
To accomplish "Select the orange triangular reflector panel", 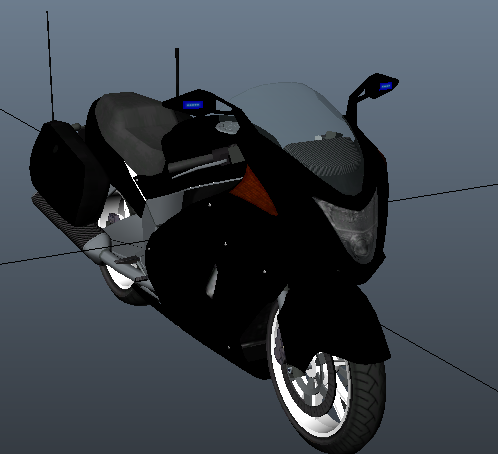I will click(255, 192).
